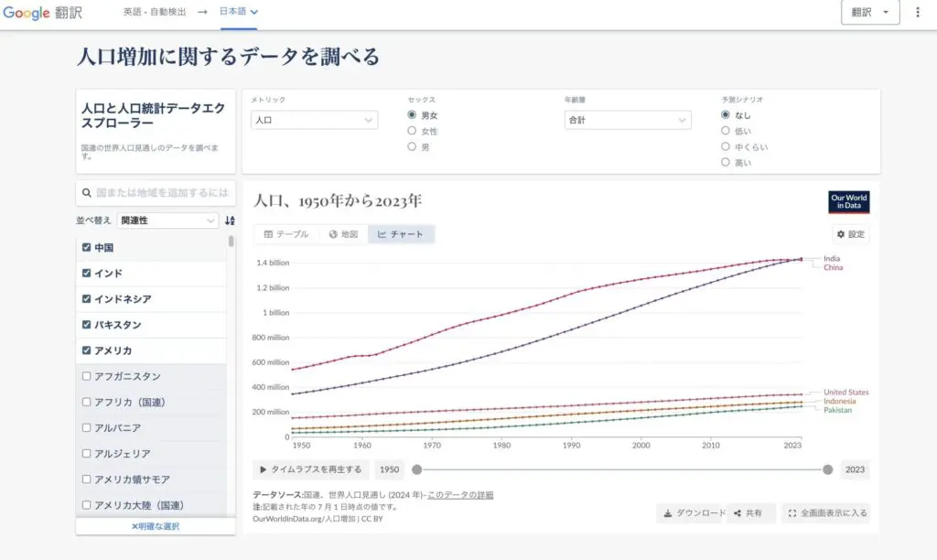Expand the 年齢層 合計 dropdown
The image size is (937, 560).
click(628, 120)
